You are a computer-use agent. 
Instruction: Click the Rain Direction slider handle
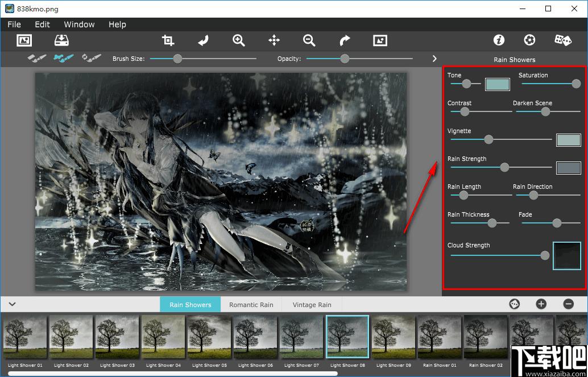click(x=533, y=195)
